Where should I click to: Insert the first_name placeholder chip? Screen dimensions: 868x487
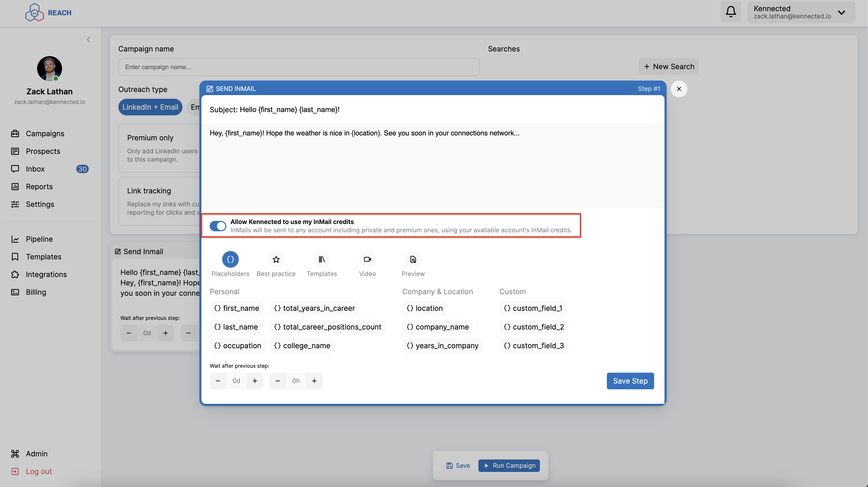tap(236, 308)
